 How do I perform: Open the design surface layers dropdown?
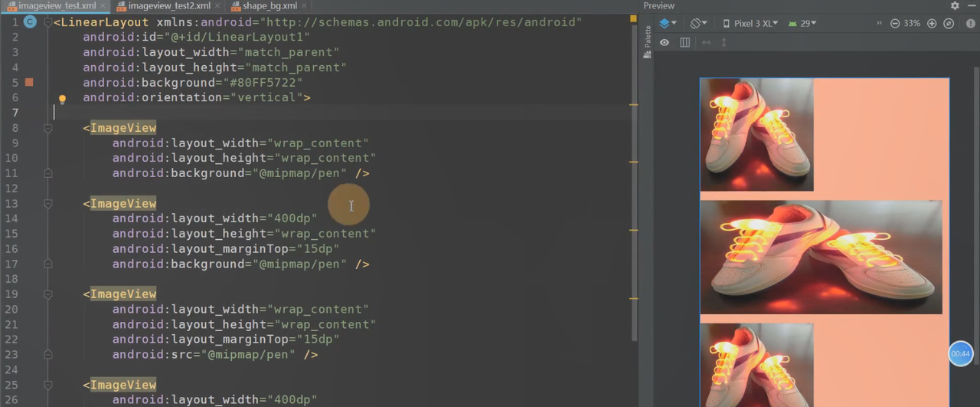point(668,24)
